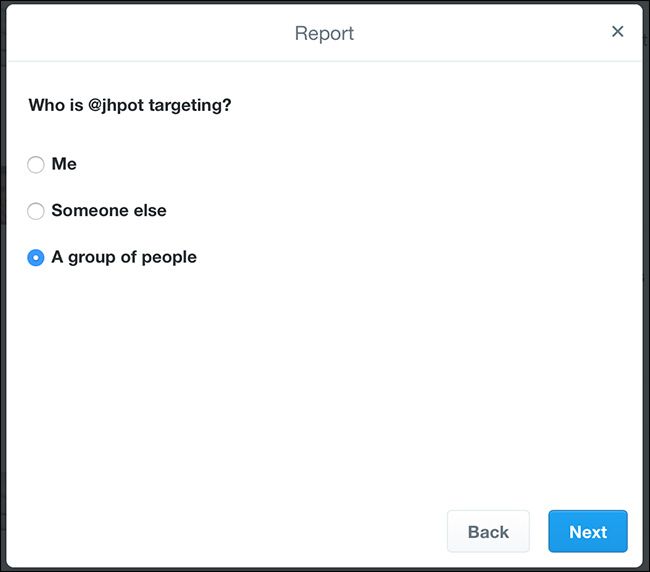Click the word "targeting?" in the heading
Screen dimensions: 650x572
click(190, 104)
